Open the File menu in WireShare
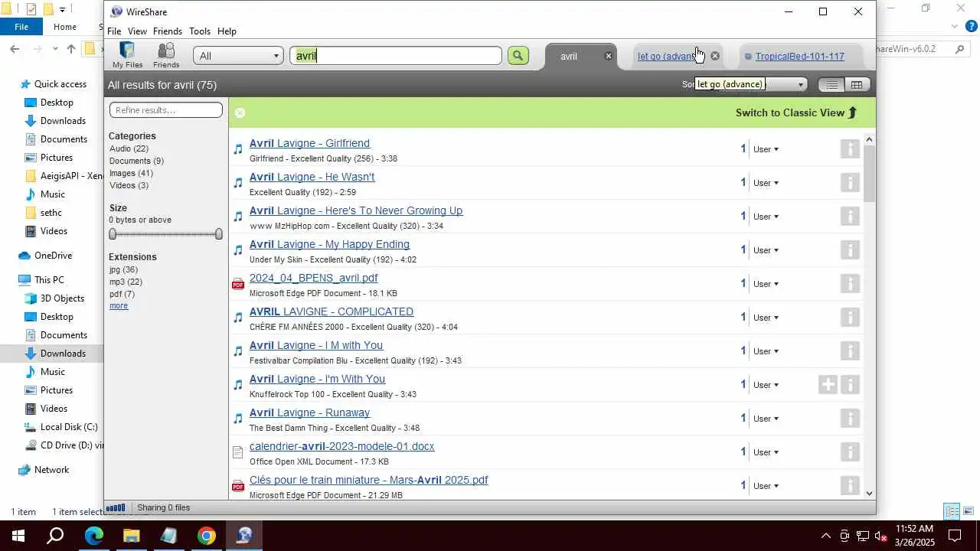Viewport: 980px width, 551px height. (114, 31)
